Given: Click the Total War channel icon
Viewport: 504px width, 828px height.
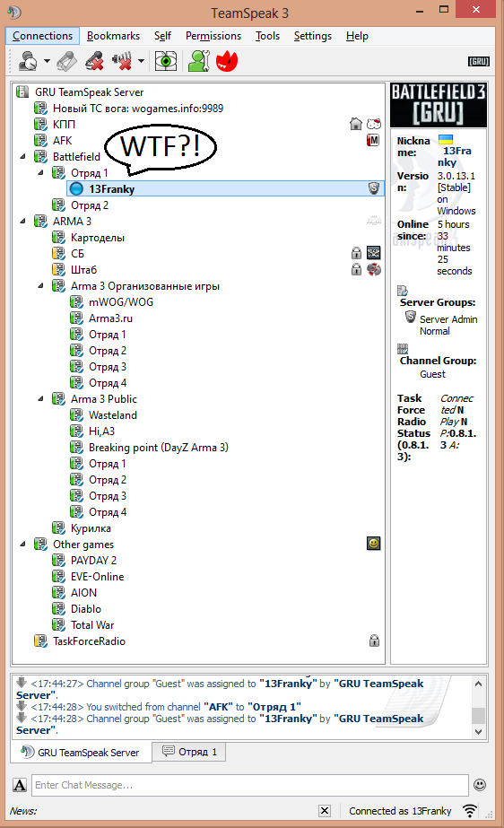Looking at the screenshot, I should tap(58, 624).
